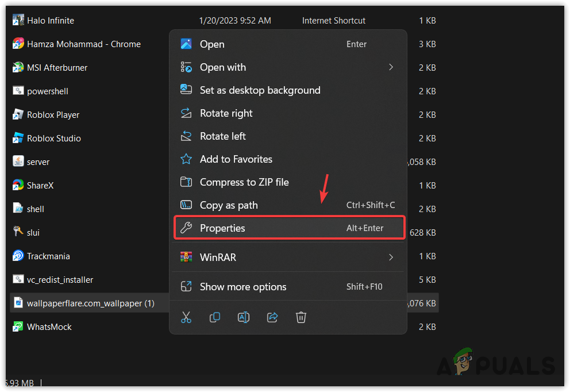Click the WinRAR books icon
Image resolution: width=570 pixels, height=392 pixels.
click(x=186, y=257)
